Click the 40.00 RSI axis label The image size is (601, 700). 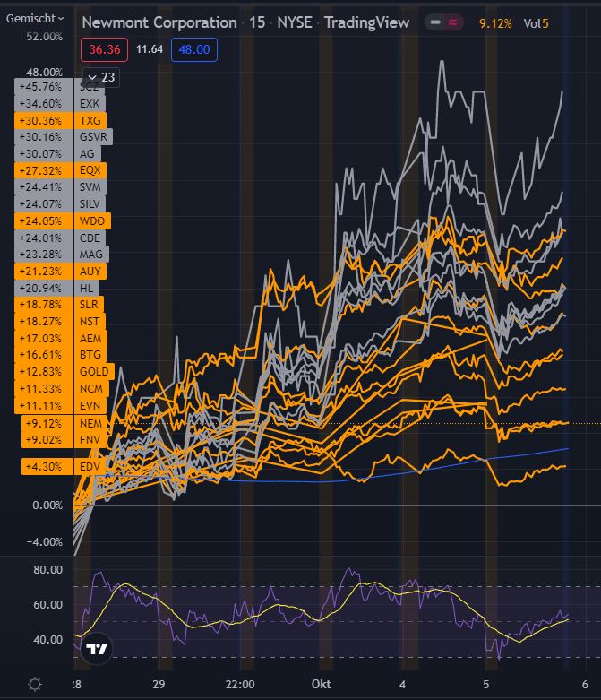[x=47, y=639]
